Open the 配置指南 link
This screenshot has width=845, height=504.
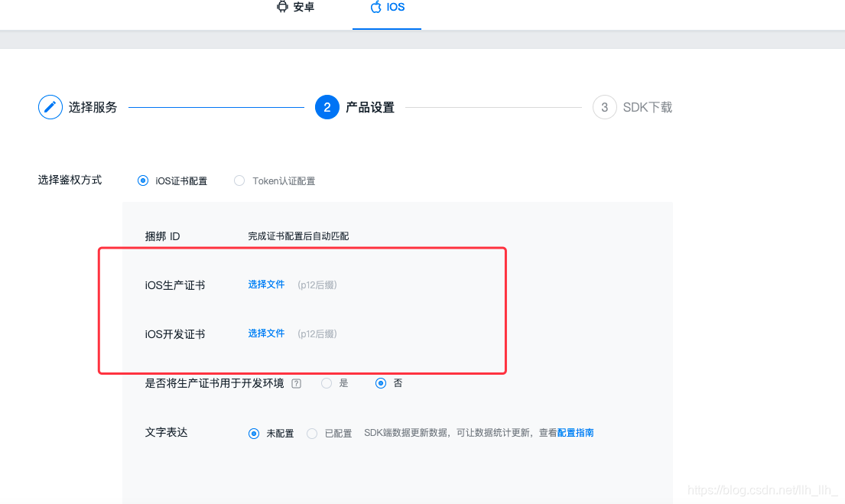[x=576, y=433]
